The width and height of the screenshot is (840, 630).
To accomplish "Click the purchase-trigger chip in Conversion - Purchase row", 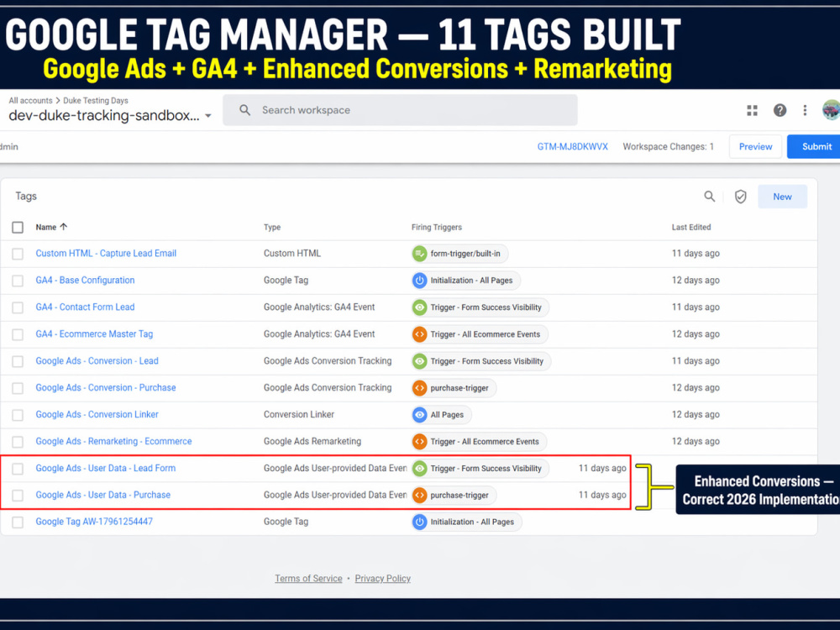I will pos(454,388).
